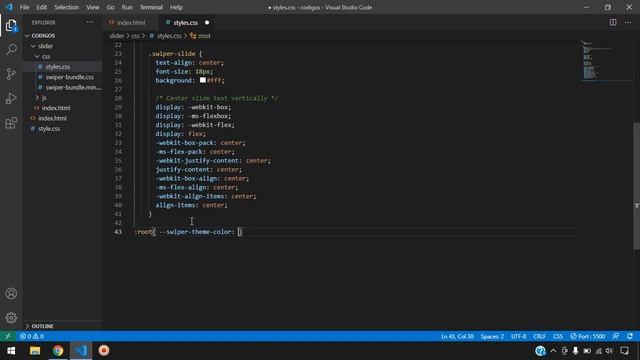Open the Source Control view
The width and height of the screenshot is (640, 360).
(x=11, y=74)
